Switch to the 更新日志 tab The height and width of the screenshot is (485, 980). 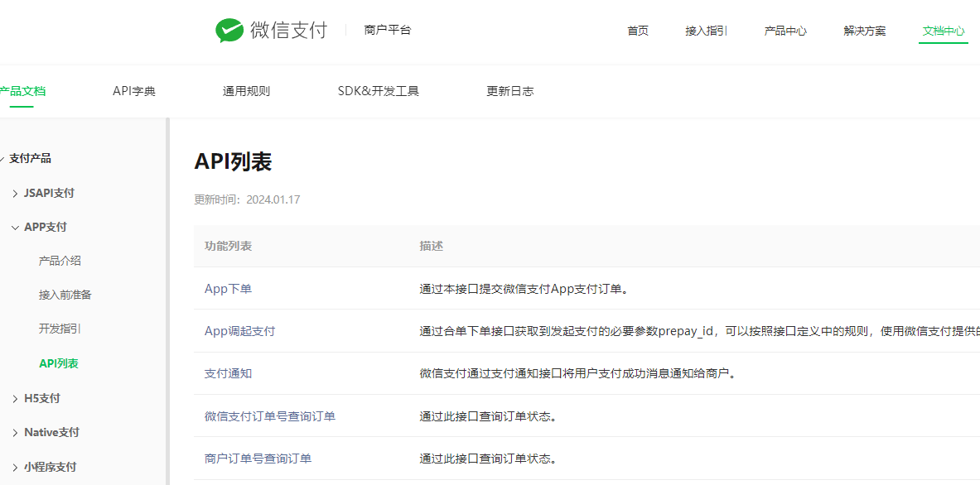coord(510,91)
